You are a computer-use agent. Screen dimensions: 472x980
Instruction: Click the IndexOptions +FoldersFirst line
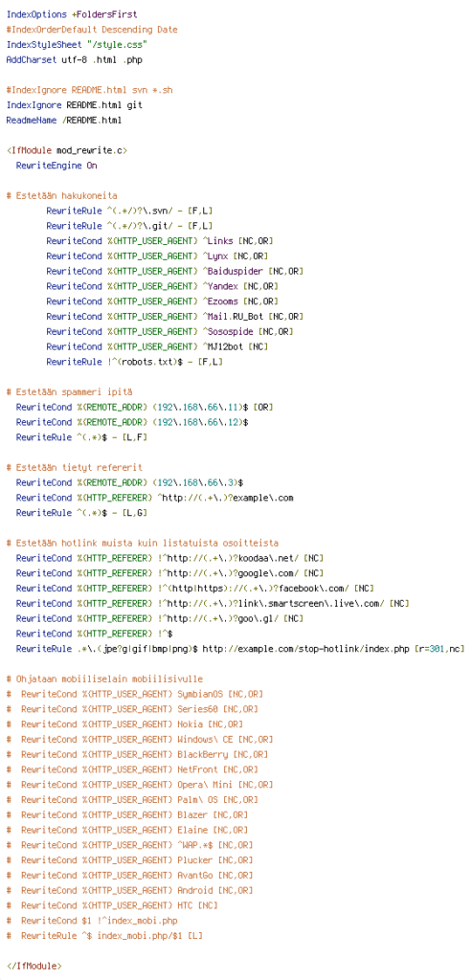pyautogui.click(x=72, y=14)
